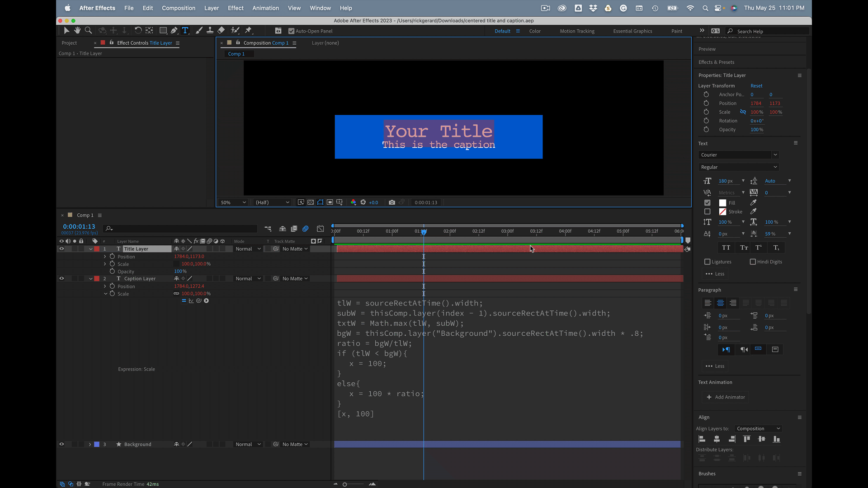Click the white Fill color swatch
Viewport: 868px width, 488px height.
tap(722, 203)
